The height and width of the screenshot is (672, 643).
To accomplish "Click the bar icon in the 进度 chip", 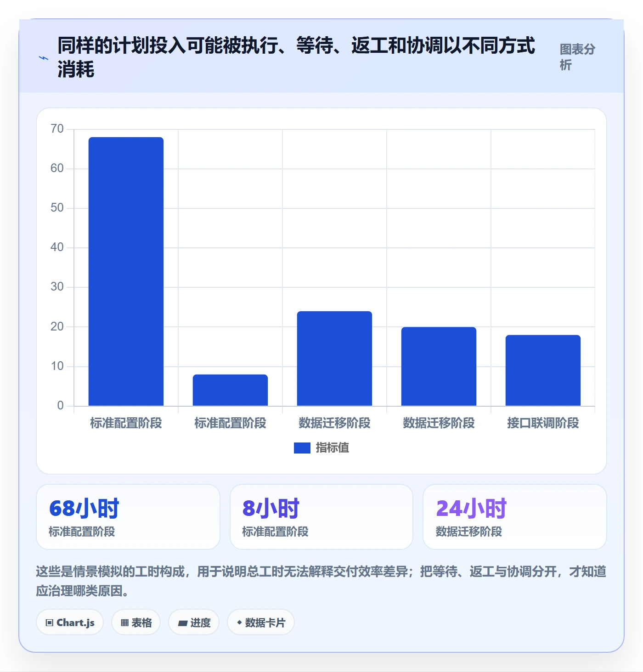I will [x=183, y=623].
